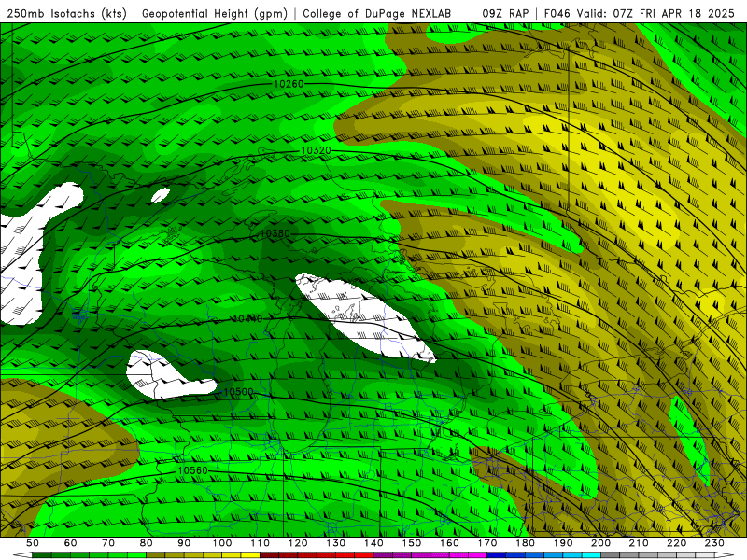Click the '230' value on the color scale

[714, 543]
